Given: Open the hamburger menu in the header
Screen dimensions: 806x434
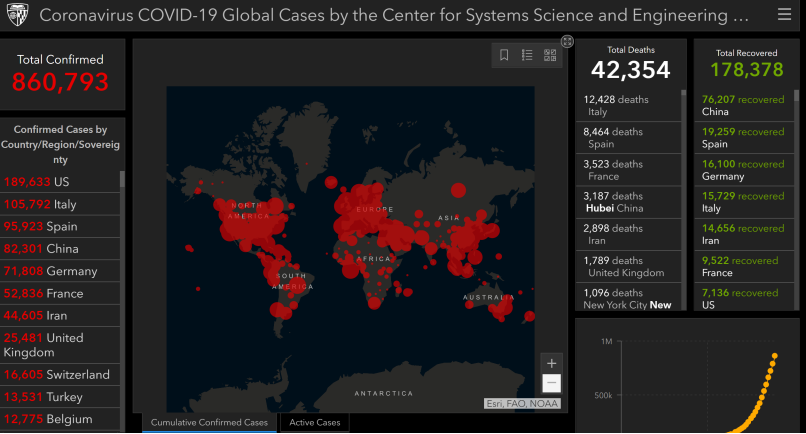Looking at the screenshot, I should pyautogui.click(x=783, y=15).
